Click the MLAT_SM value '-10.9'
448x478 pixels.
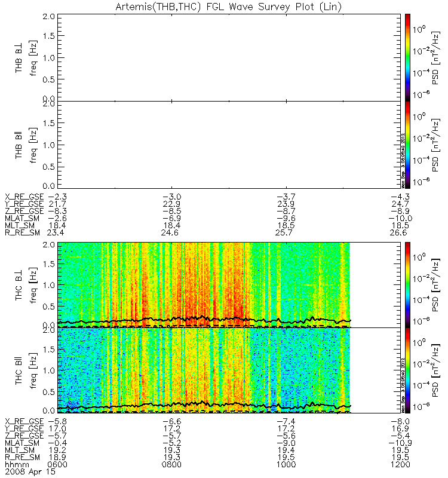pos(400,443)
